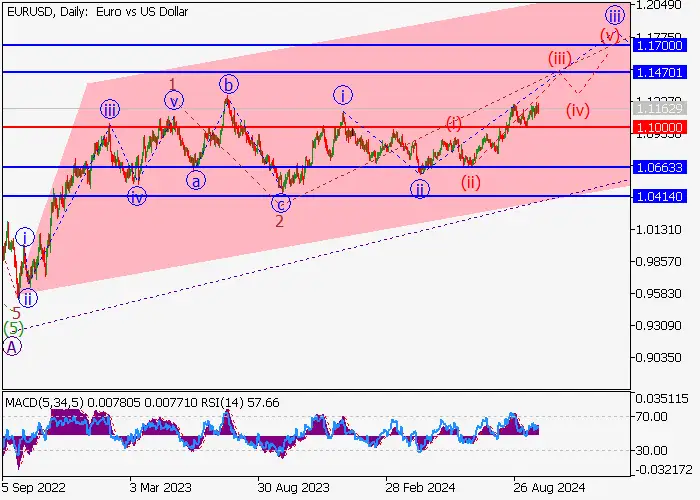Select the brown 5 wave label

point(17,312)
